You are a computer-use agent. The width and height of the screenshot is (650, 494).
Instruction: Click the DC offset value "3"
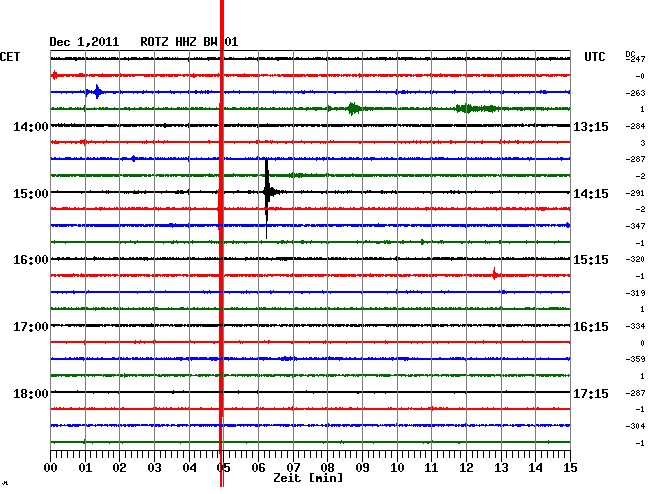(643, 143)
